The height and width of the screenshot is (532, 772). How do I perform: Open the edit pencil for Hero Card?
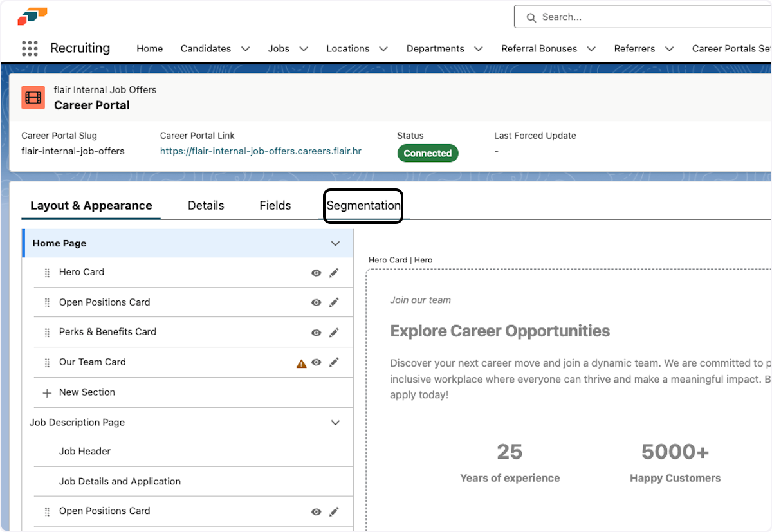(334, 273)
